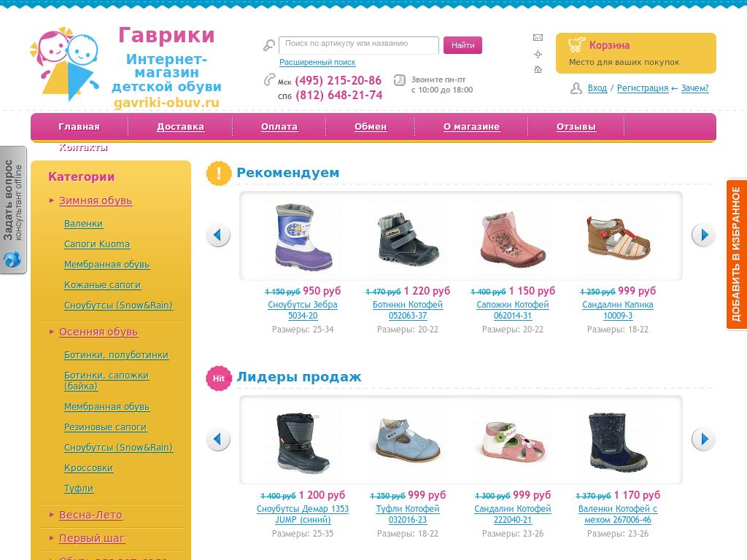Expand the Зимняя обувь category
This screenshot has height=560, width=747.
96,201
